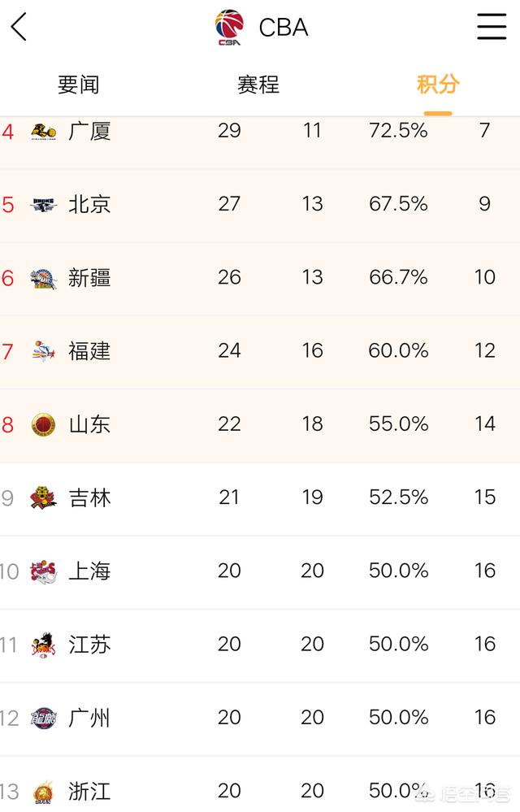
Task: Select the 广州 team logo
Action: (43, 719)
